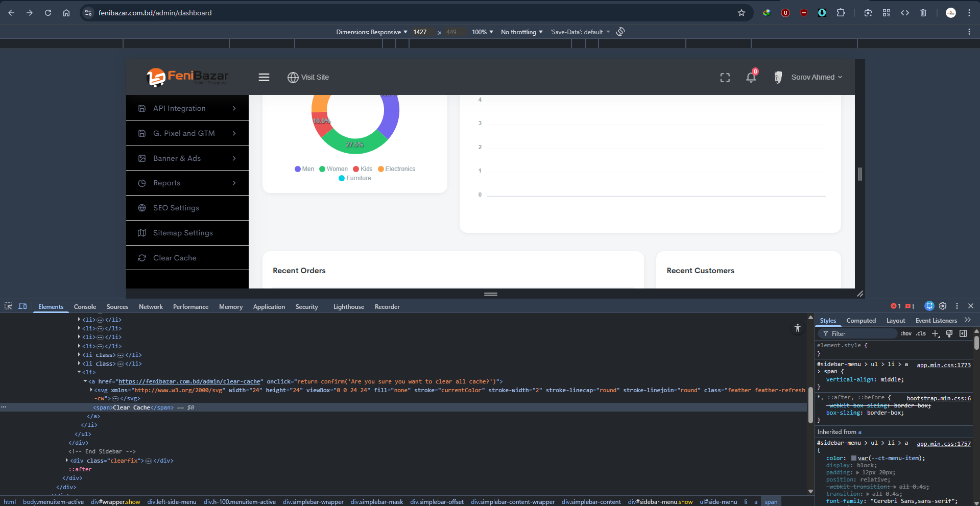This screenshot has height=506, width=980.
Task: Focus the Styles Filter input field
Action: click(858, 334)
